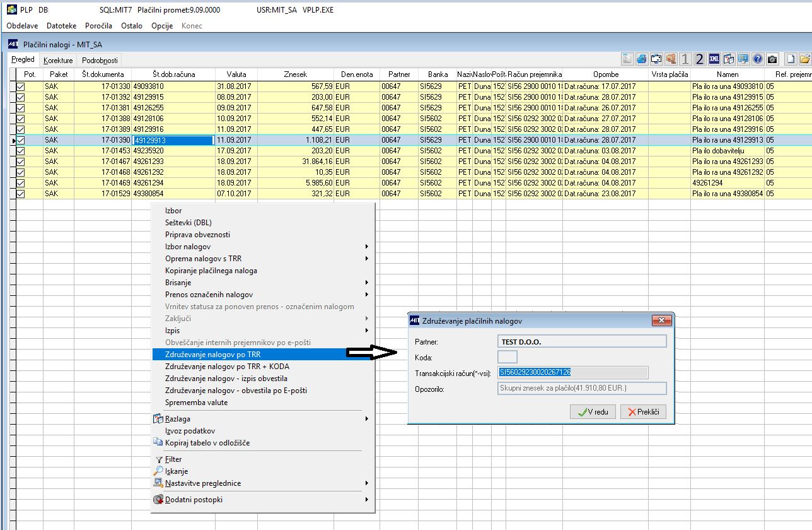Toggle checkbox for row 17-01529
Image resolution: width=812 pixels, height=530 pixels.
[21, 194]
